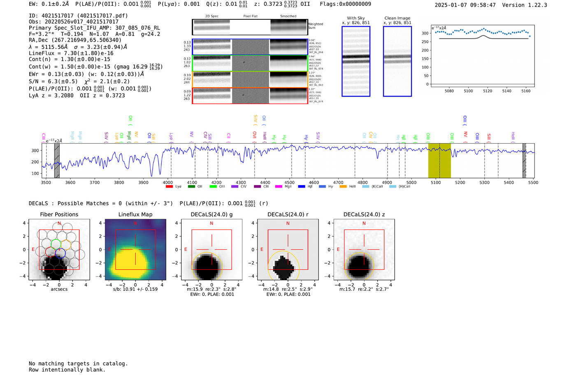Screen dimensions: 576x392
Task: Open the Clean Image cutout
Action: pos(397,61)
